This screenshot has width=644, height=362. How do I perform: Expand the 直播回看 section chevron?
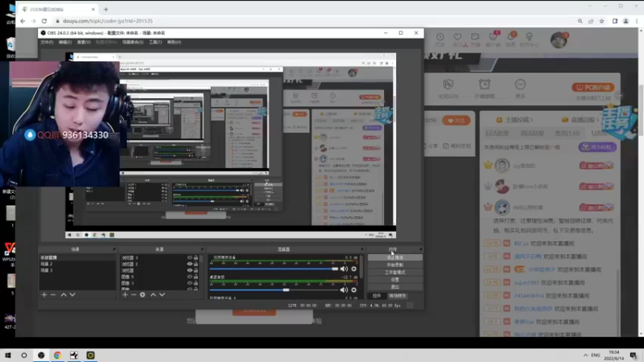tap(597, 120)
